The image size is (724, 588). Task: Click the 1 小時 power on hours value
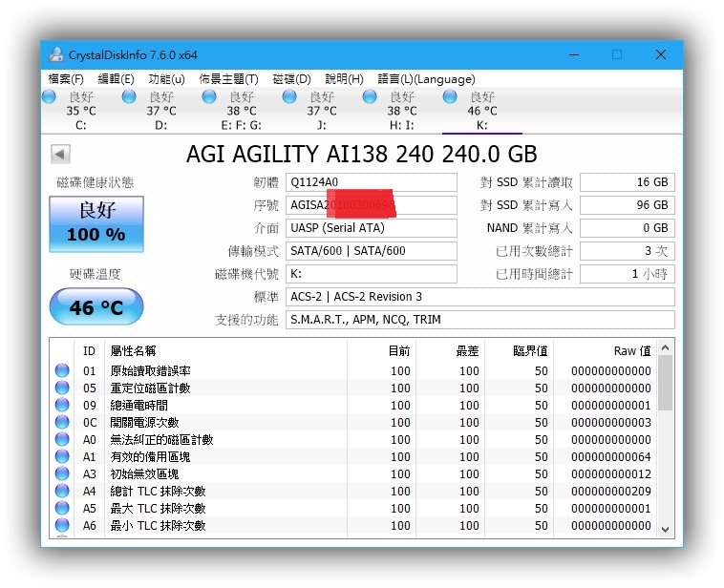point(627,274)
